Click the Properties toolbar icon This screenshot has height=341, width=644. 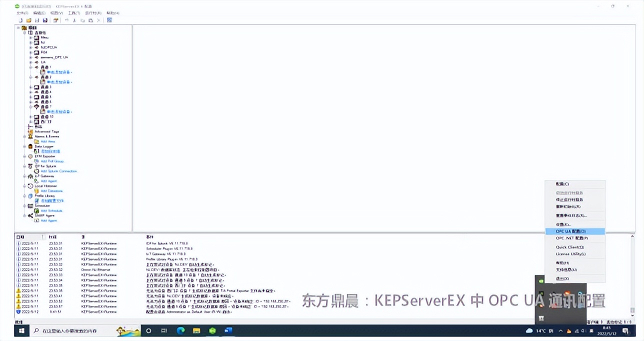pos(56,20)
